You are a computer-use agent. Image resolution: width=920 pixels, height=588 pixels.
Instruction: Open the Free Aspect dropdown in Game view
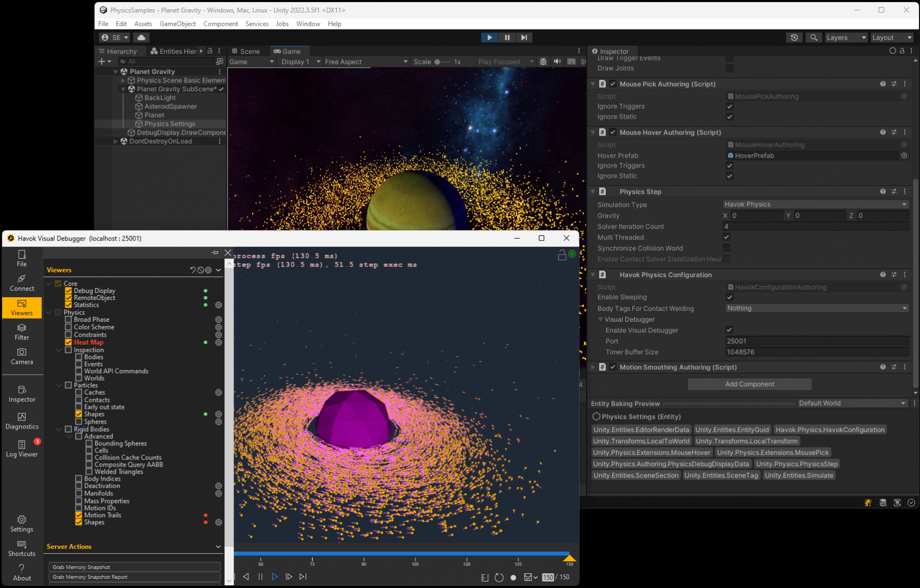coord(366,62)
